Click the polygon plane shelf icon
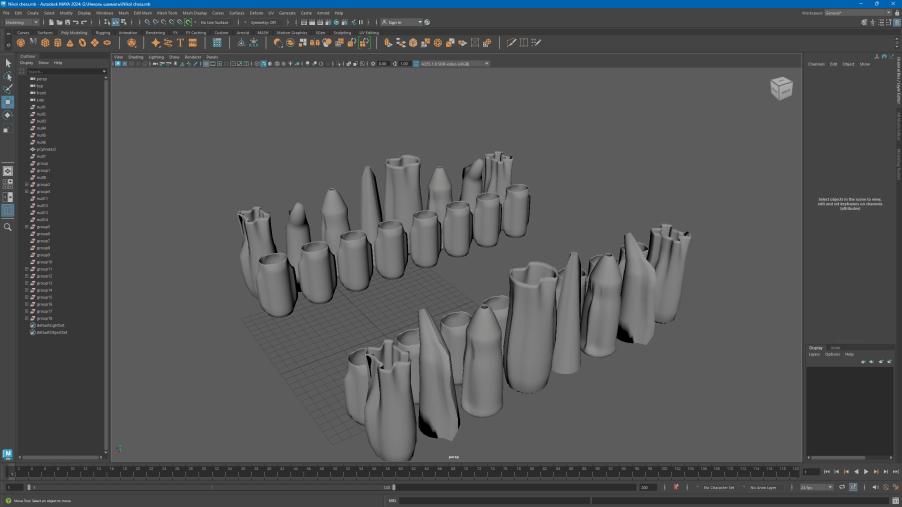This screenshot has height=507, width=902. 94,43
